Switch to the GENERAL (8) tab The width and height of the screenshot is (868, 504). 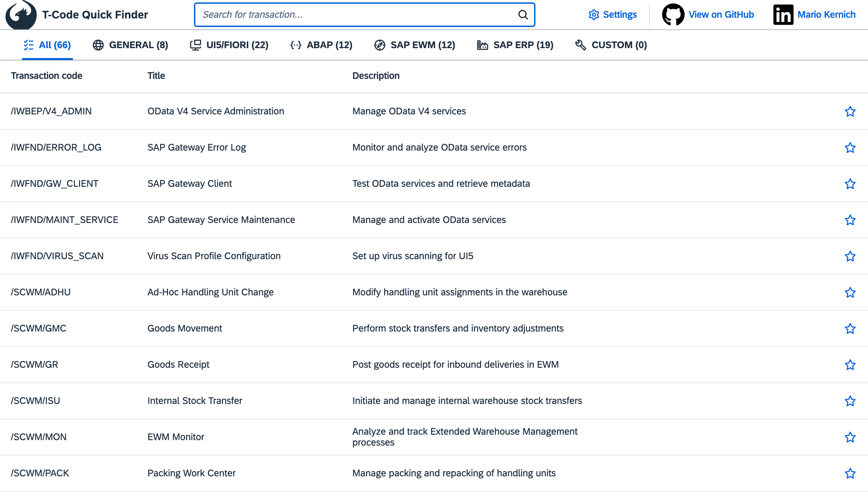(x=130, y=45)
